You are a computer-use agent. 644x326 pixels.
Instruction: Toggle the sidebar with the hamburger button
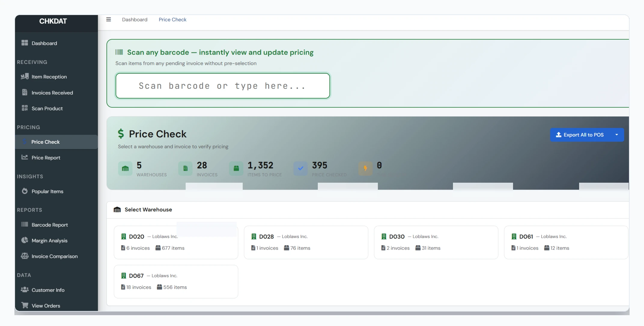pos(109,19)
